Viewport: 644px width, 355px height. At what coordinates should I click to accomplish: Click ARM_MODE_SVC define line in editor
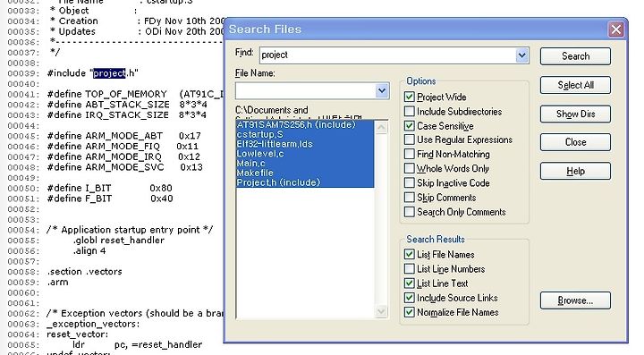pyautogui.click(x=125, y=167)
